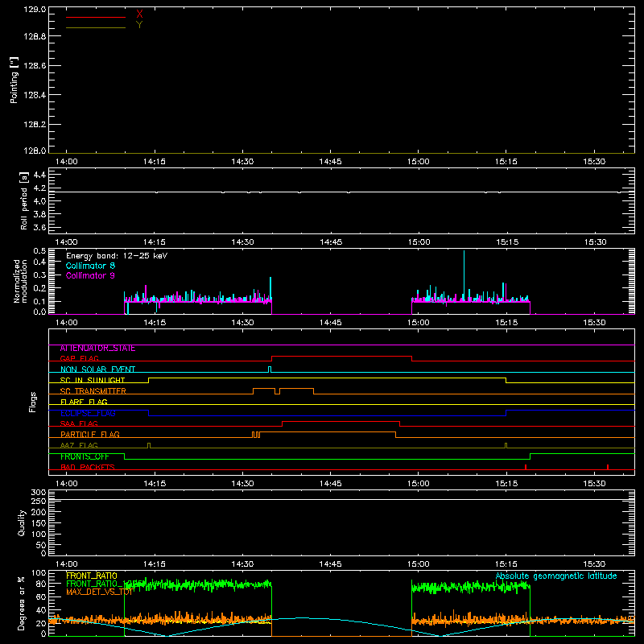
Task: Click the 3.6 tick label on Roll period axis
Action: point(39,227)
